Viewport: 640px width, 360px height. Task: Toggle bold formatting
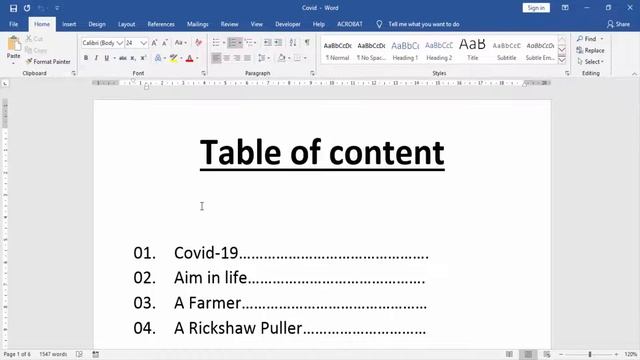tap(86, 58)
